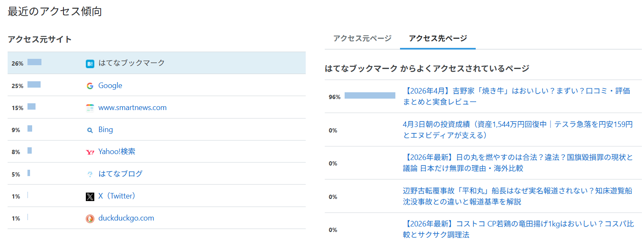Click the SmartNews site icon

point(90,108)
